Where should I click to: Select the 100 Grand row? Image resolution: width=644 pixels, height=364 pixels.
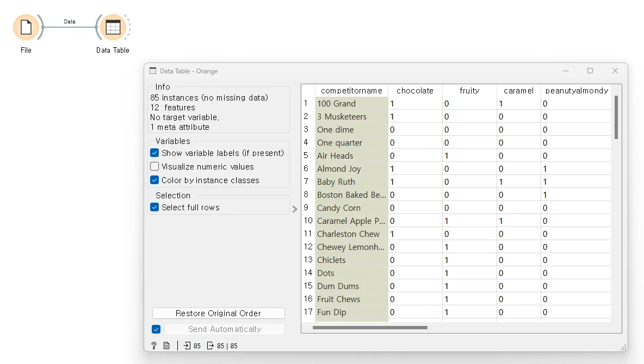pyautogui.click(x=351, y=103)
